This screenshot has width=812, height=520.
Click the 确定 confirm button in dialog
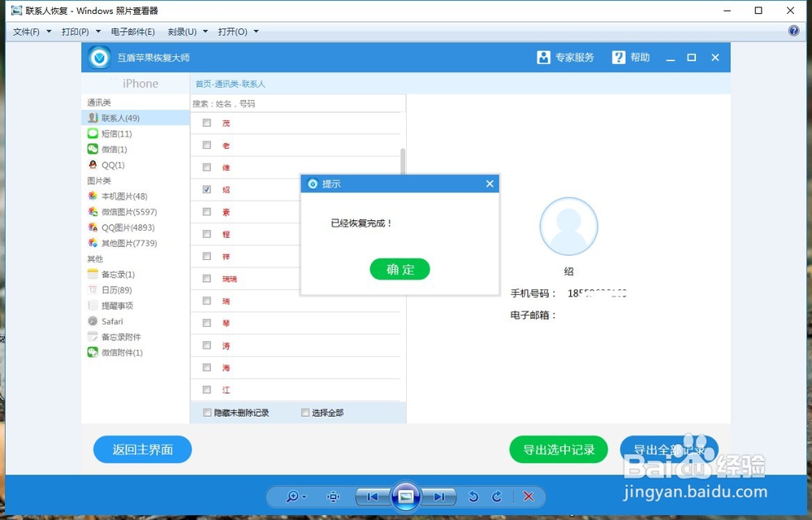[x=400, y=269]
